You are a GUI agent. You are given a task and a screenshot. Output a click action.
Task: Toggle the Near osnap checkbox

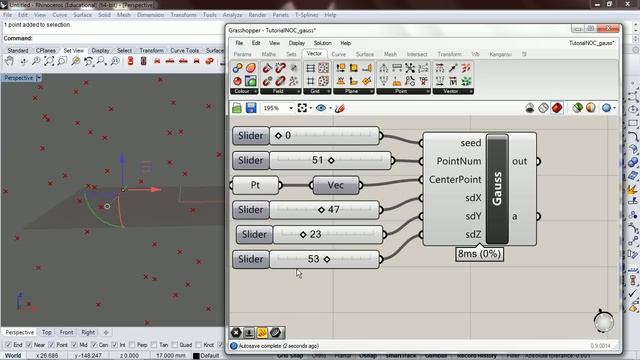[x=29, y=345]
